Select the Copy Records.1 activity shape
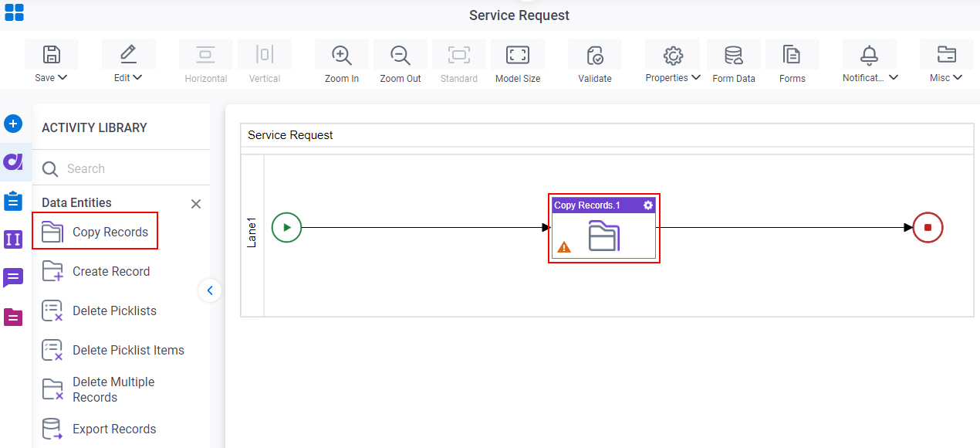 [x=603, y=229]
